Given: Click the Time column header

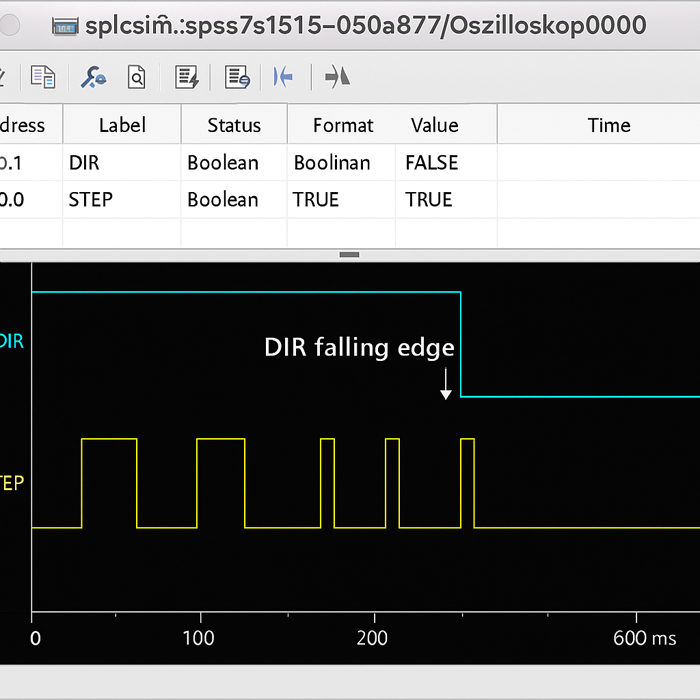Looking at the screenshot, I should 608,125.
